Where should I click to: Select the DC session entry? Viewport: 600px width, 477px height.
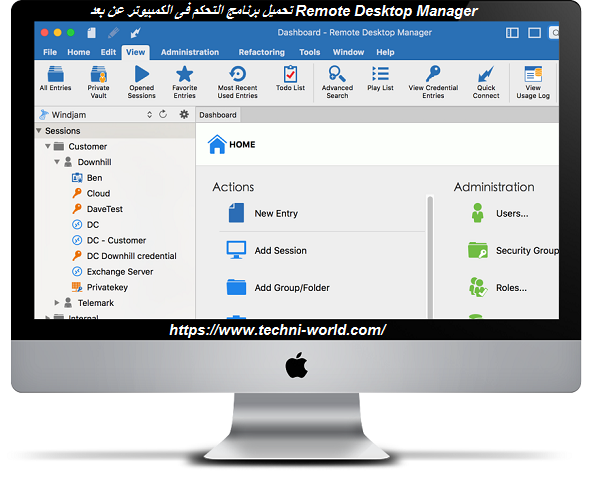click(x=93, y=225)
